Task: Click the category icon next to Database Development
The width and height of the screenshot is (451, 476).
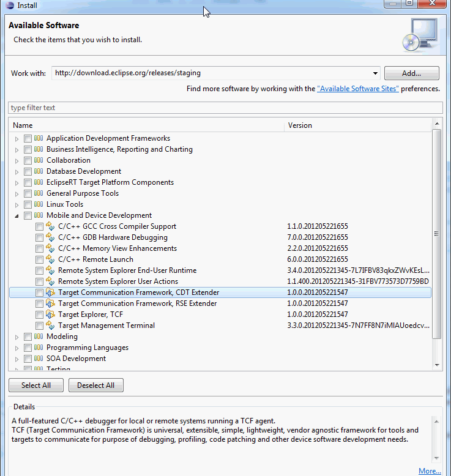Action: (39, 171)
